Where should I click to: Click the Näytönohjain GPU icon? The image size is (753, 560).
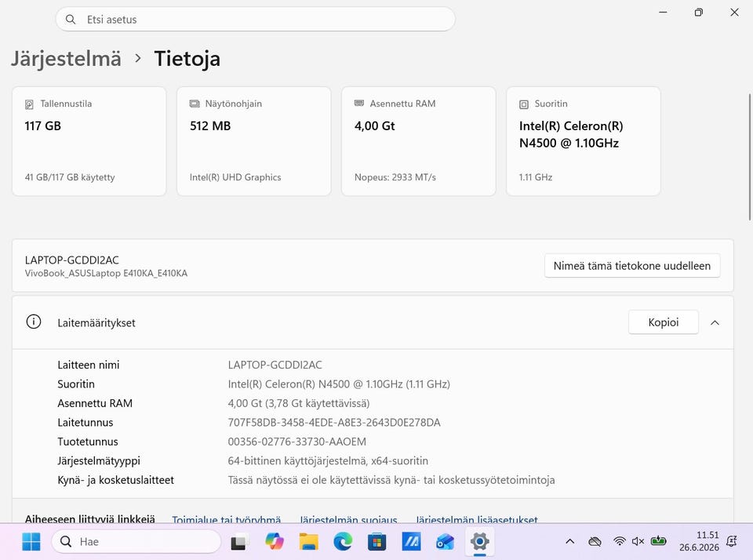coord(195,104)
